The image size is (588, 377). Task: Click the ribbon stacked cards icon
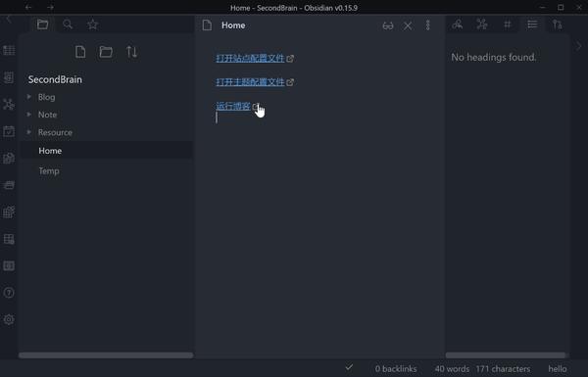[x=9, y=185]
